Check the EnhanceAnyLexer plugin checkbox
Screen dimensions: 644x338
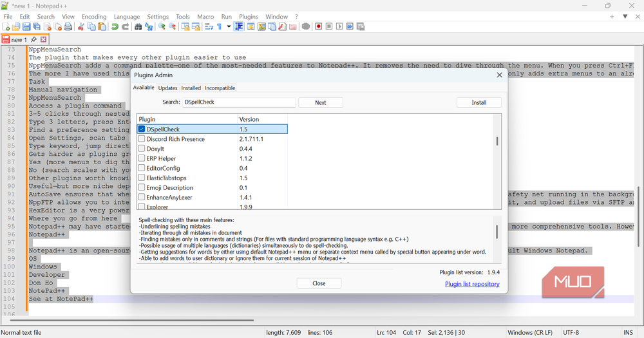coord(142,197)
